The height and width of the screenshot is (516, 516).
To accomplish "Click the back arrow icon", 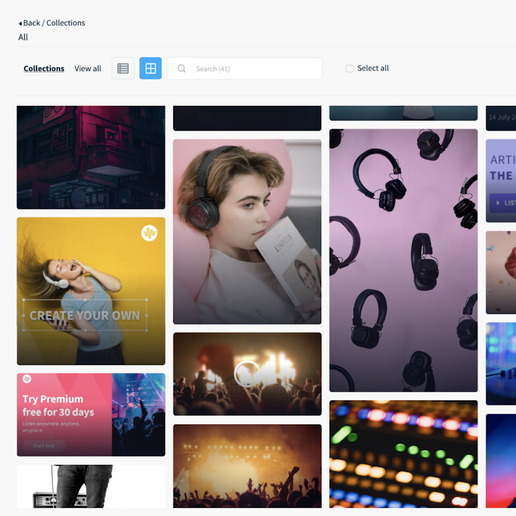I will point(20,23).
